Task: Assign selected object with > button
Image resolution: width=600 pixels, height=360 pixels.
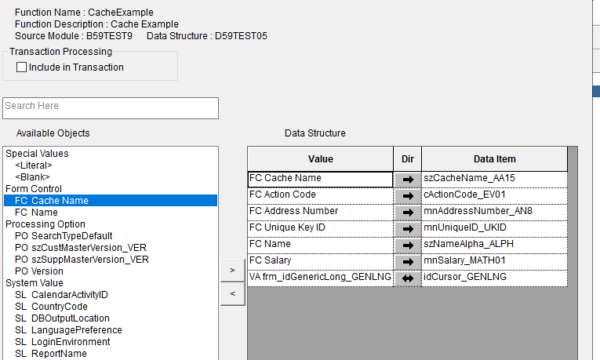Action: [x=232, y=270]
